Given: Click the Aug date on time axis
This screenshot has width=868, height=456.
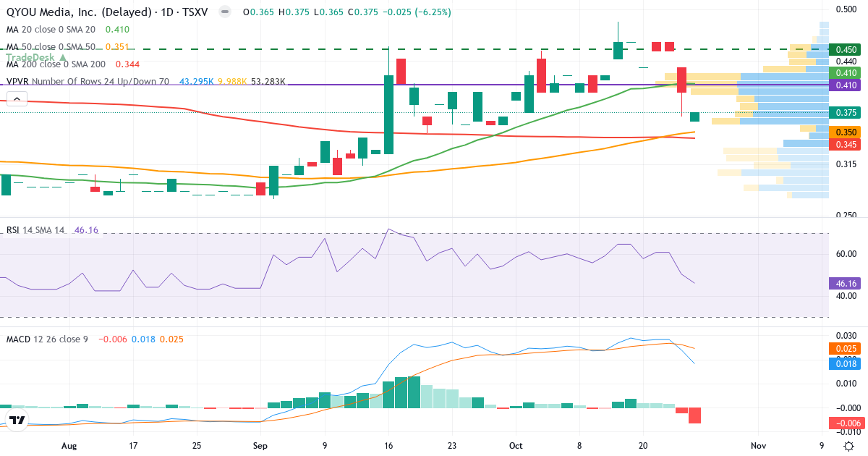Looking at the screenshot, I should pos(69,446).
